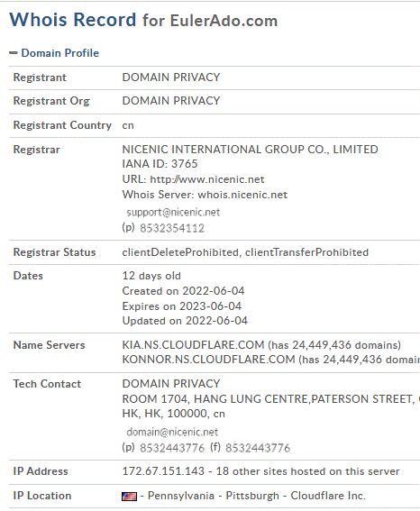Click KONNOR.NS.CLOUDFLARE.COM name server
Viewport: 420px width, 511px height.
click(208, 360)
